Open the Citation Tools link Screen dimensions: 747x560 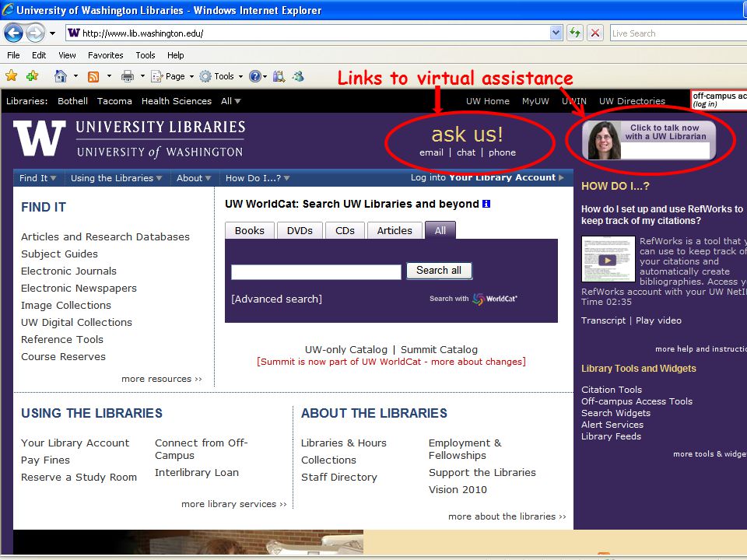click(x=612, y=390)
